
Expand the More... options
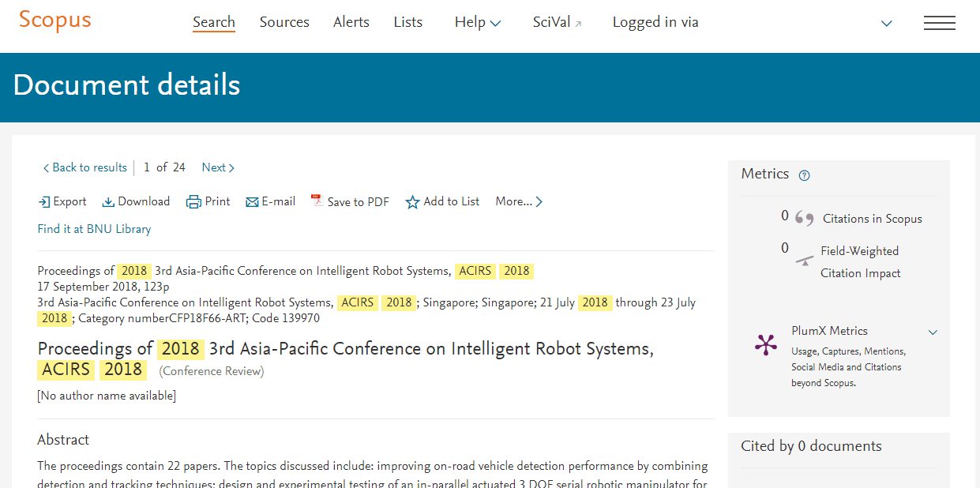[519, 201]
